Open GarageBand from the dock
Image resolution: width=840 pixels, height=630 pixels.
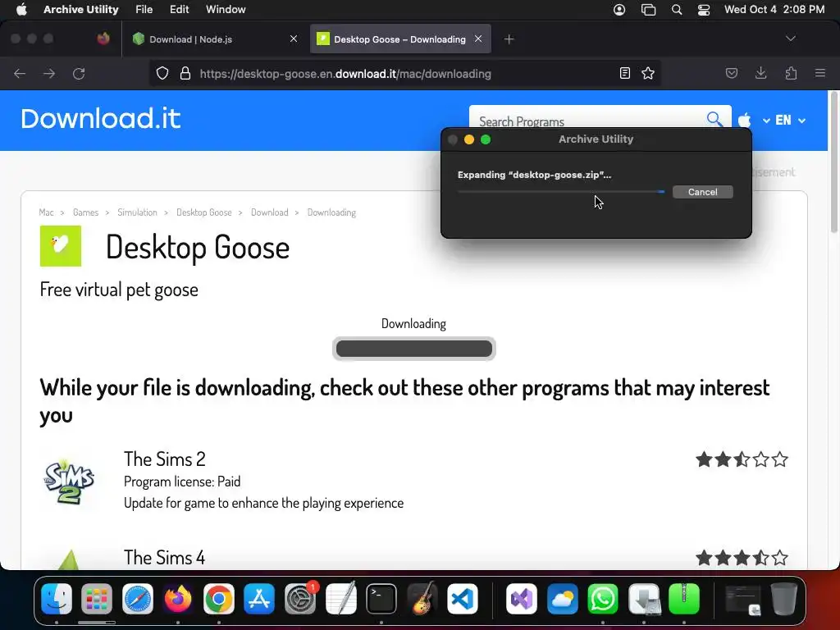tap(422, 599)
